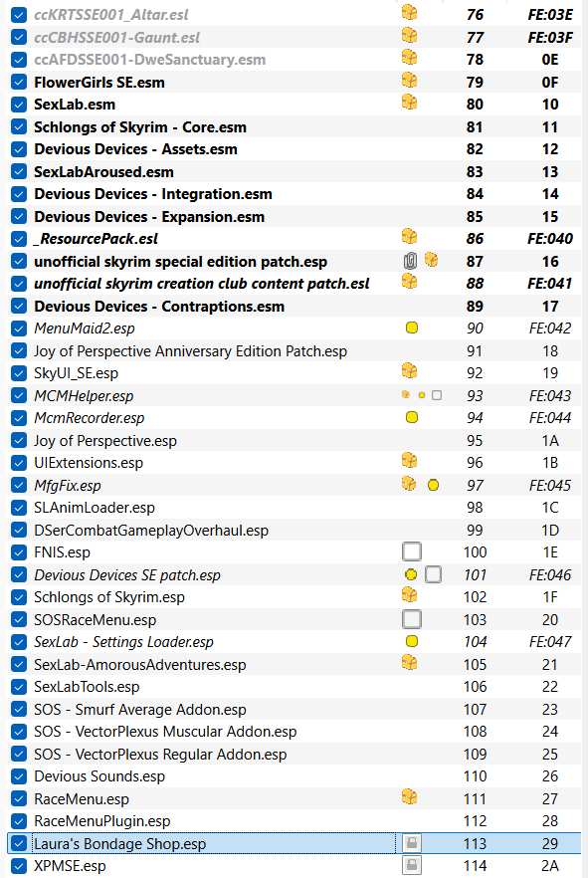Screen dimensions: 588x878
Task: Click mod index 0E for ccAFDSSE001-DweSanctuary.esm
Action: pyautogui.click(x=550, y=60)
